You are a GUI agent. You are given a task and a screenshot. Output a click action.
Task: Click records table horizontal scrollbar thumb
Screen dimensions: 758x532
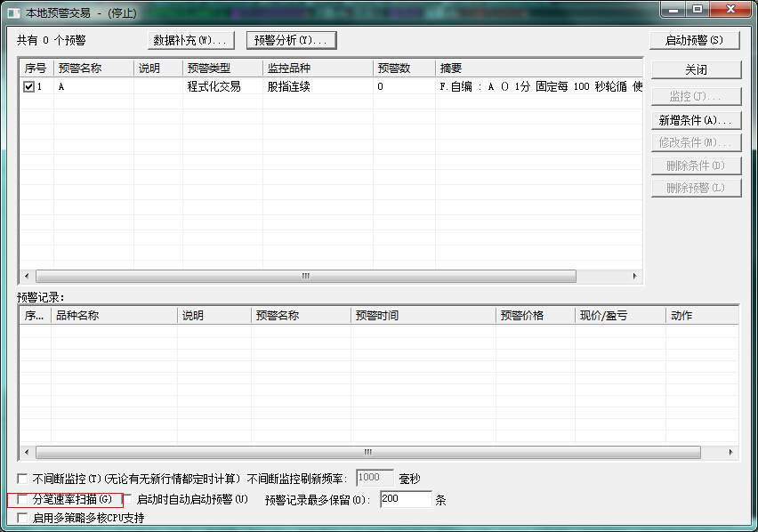368,452
